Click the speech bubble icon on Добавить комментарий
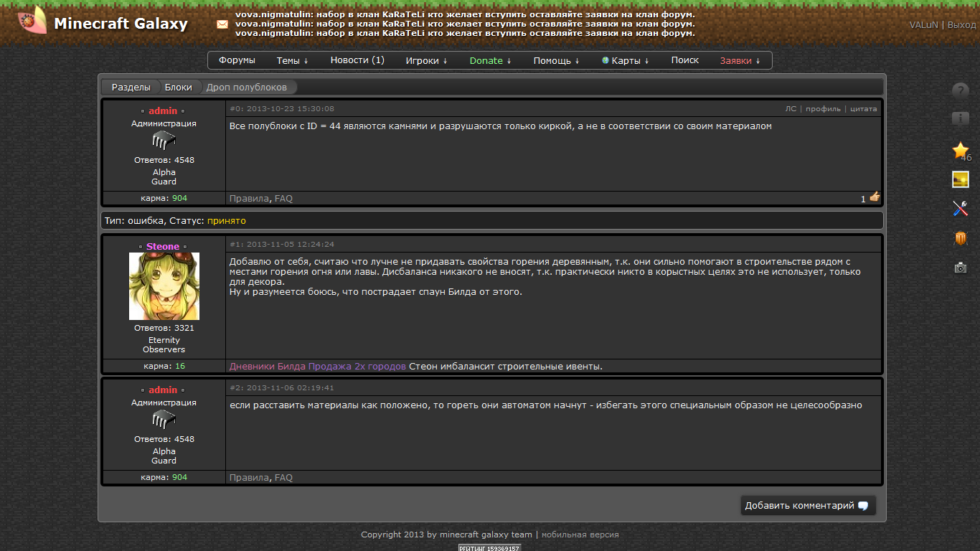Viewport: 980px width, 551px height. pos(863,506)
